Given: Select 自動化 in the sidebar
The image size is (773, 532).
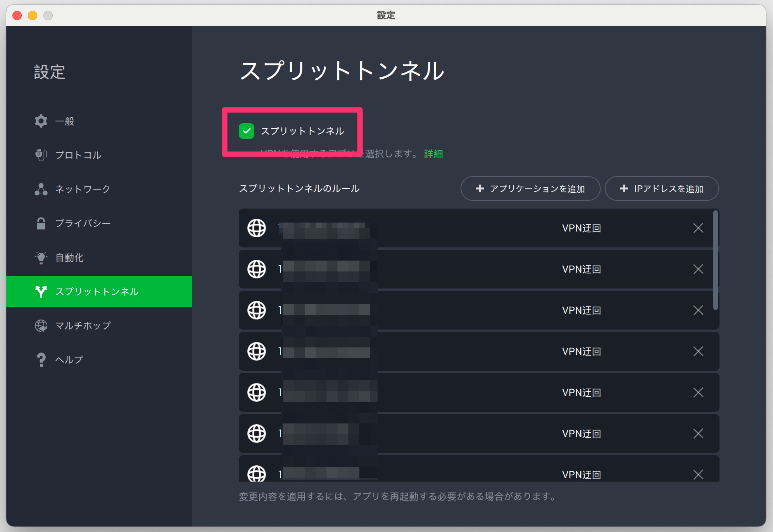Looking at the screenshot, I should (99, 257).
